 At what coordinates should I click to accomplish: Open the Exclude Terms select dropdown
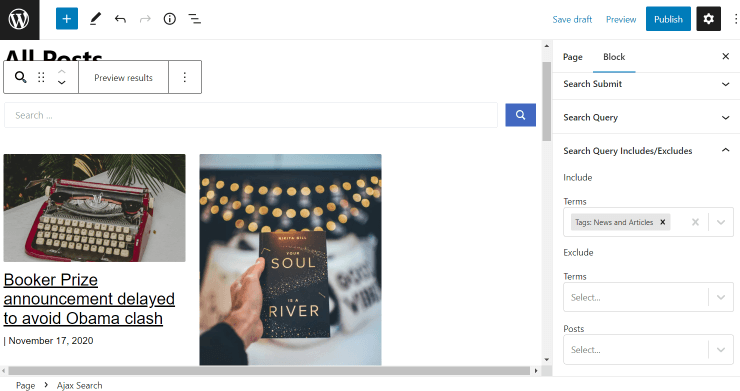[648, 297]
